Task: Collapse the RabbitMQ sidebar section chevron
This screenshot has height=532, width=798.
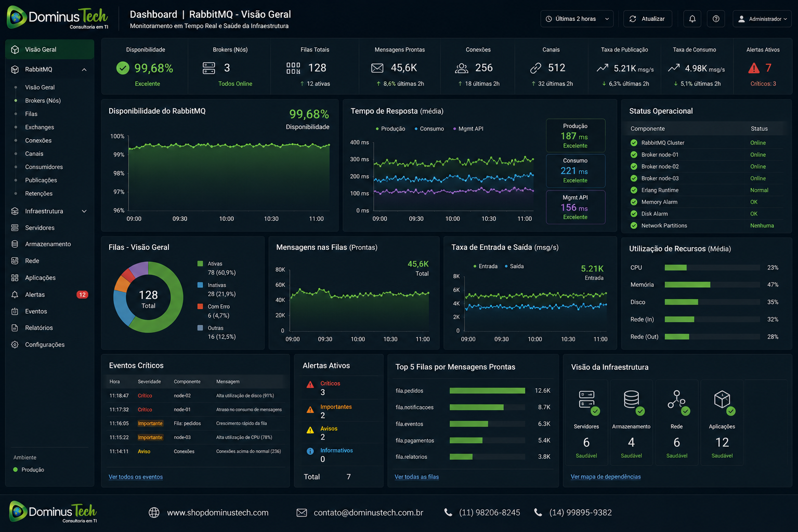Action: 84,70
